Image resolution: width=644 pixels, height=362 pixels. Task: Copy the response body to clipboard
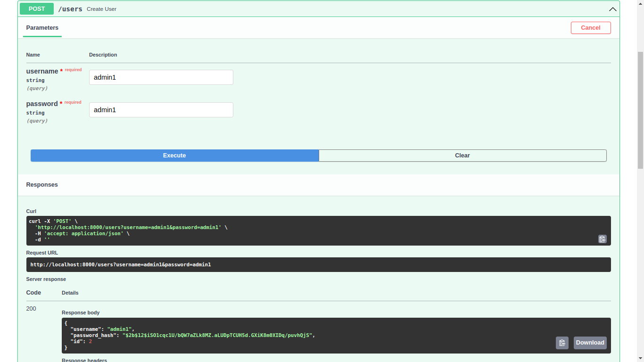(562, 343)
